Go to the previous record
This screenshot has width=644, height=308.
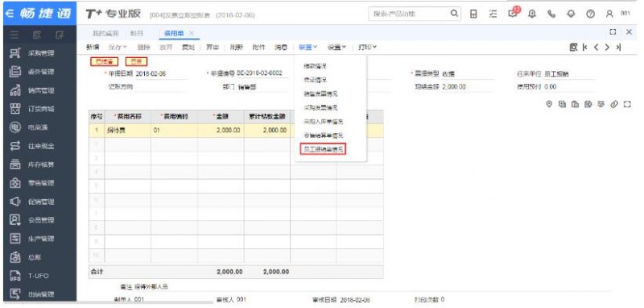click(x=596, y=48)
